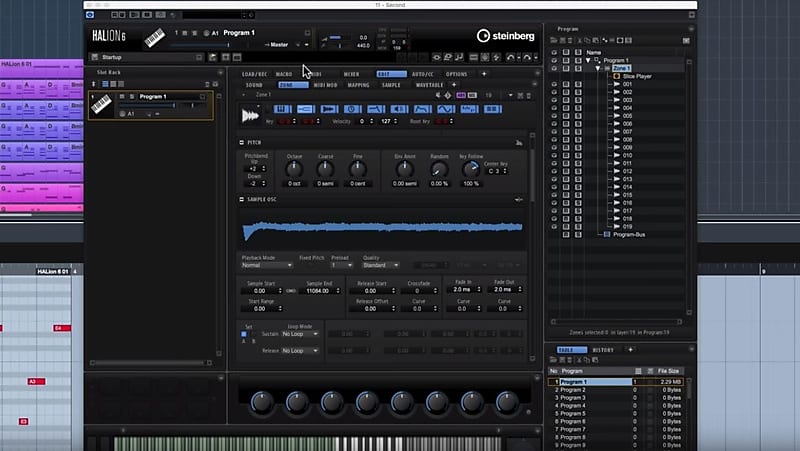The height and width of the screenshot is (451, 800).
Task: Collapse the Program 1 tree node
Action: tap(589, 60)
